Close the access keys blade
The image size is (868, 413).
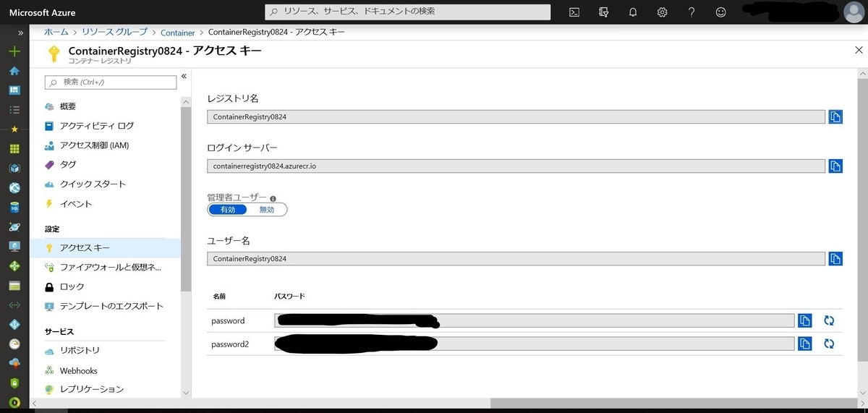859,50
